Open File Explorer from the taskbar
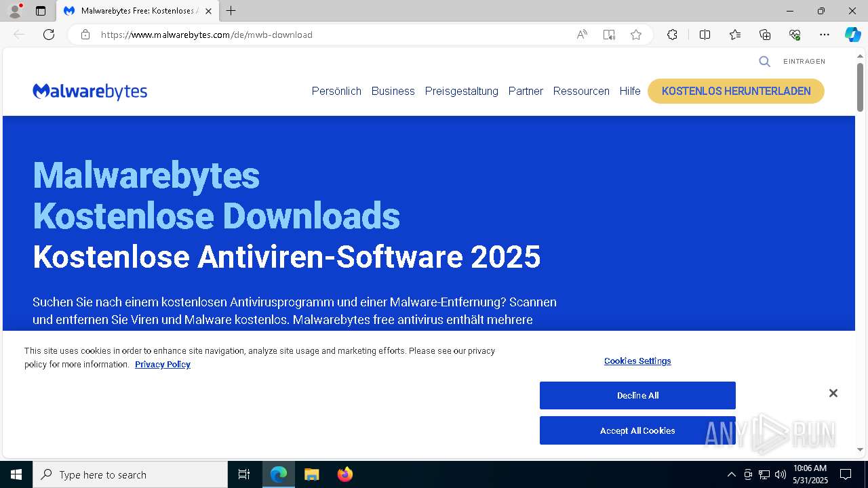The width and height of the screenshot is (868, 488). click(x=311, y=474)
